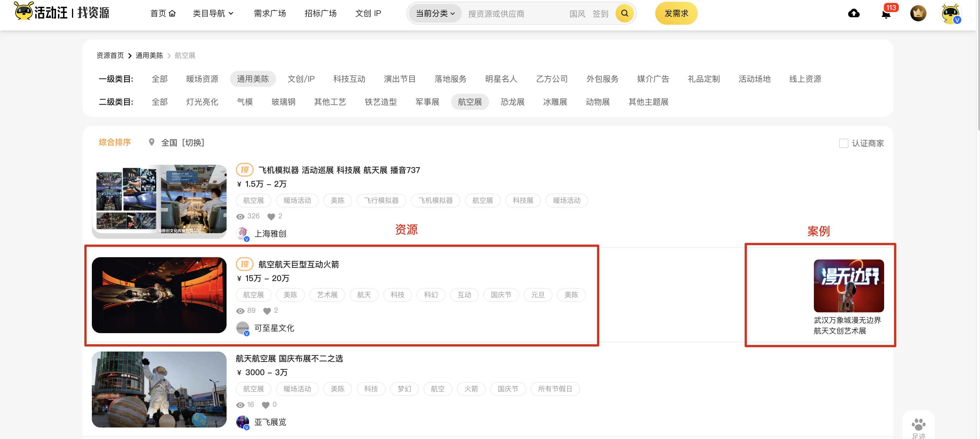Click 综合排序 sort option

pyautogui.click(x=115, y=142)
